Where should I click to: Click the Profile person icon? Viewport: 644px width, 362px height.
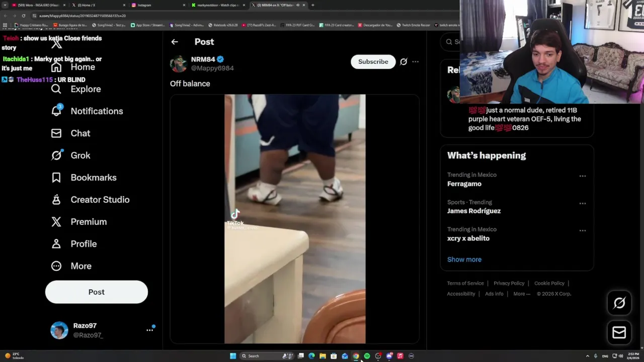[56, 244]
